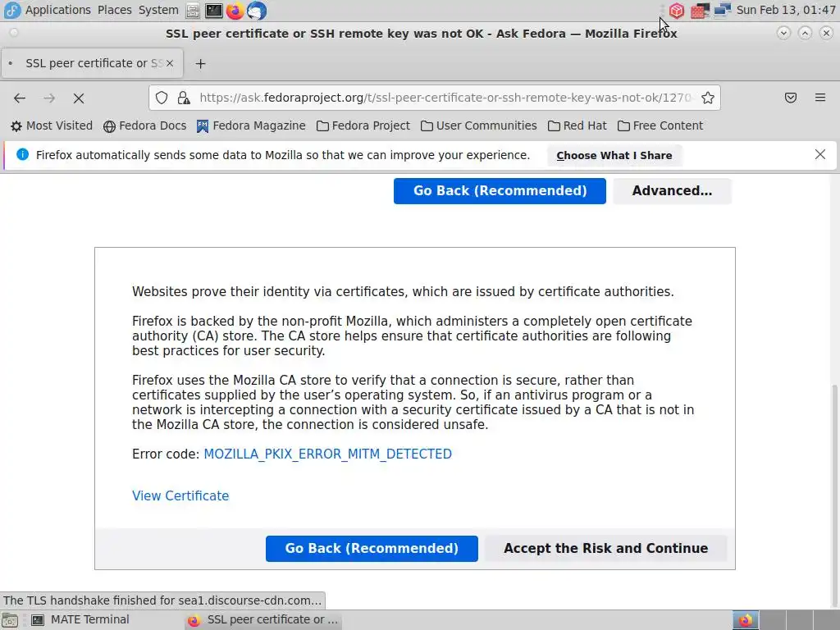Click the padlock warning icon
Viewport: 840px width, 630px height.
coord(184,98)
